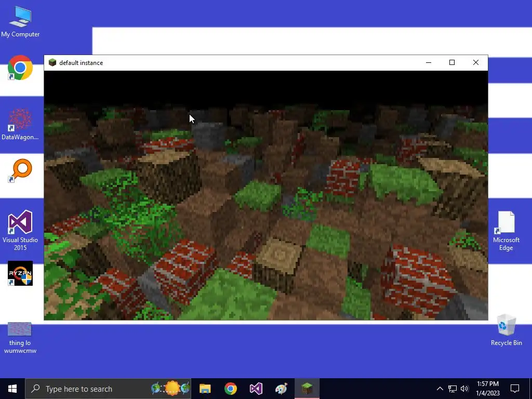Select the Ryzen desktop shortcut
The width and height of the screenshot is (532, 399).
pos(20,273)
